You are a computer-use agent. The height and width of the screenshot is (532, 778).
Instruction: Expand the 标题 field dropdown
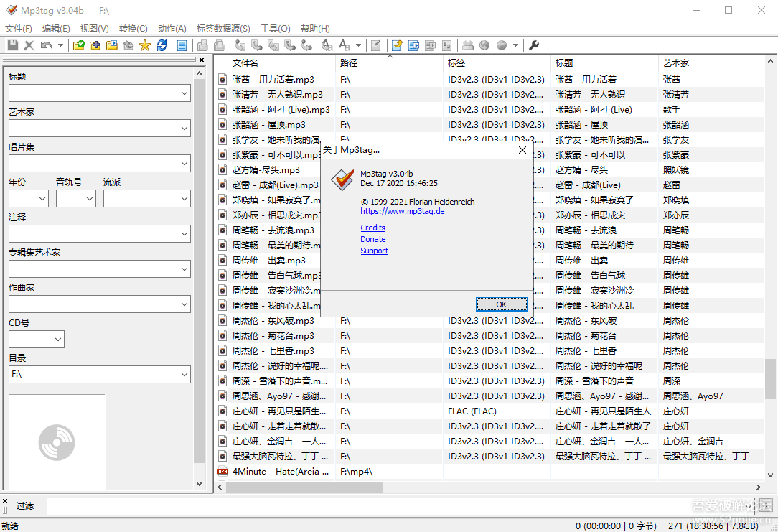pos(184,93)
